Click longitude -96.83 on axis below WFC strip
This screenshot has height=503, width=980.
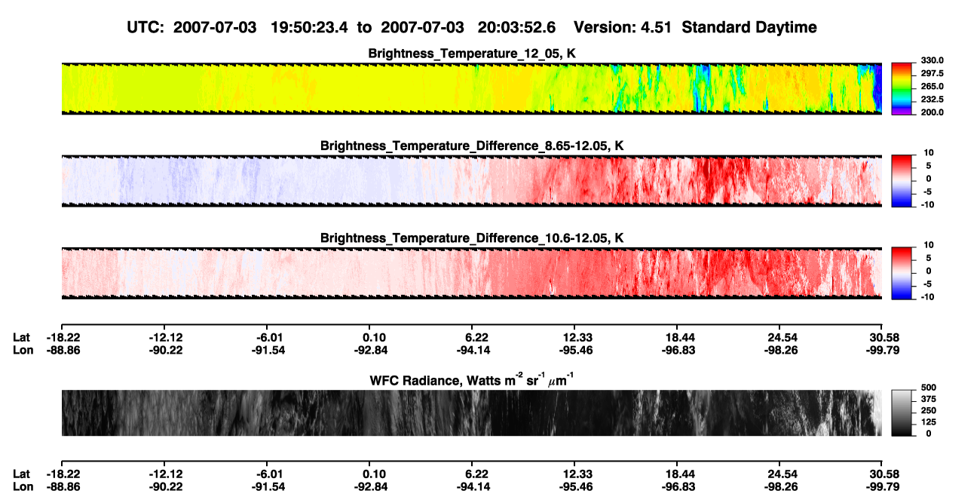(678, 486)
